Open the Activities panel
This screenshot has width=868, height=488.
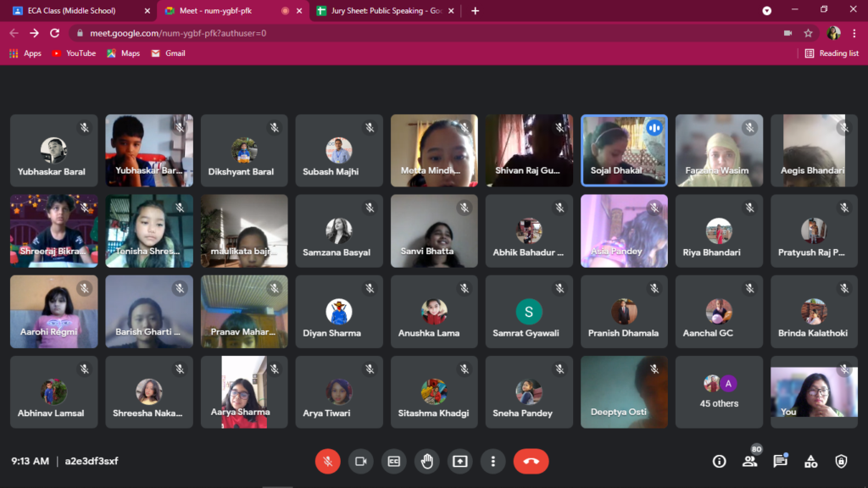[x=810, y=461]
